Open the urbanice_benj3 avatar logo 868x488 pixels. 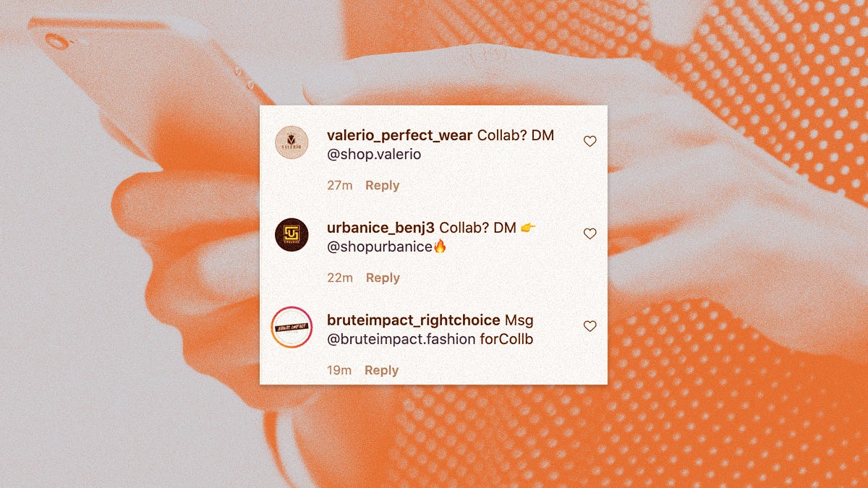[292, 235]
